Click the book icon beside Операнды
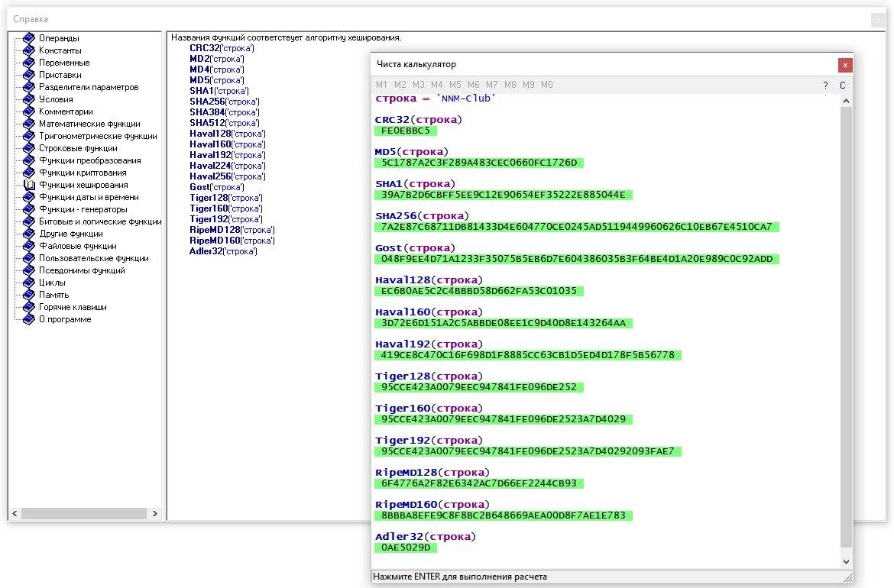 point(29,38)
